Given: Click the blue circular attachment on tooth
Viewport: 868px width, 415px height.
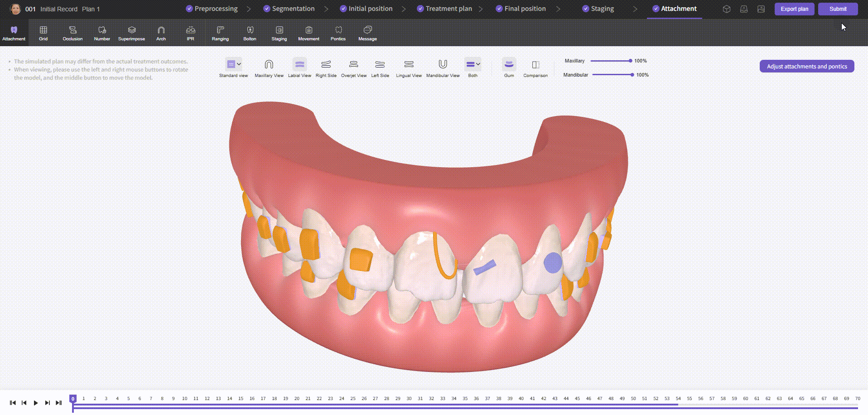Looking at the screenshot, I should point(553,262).
